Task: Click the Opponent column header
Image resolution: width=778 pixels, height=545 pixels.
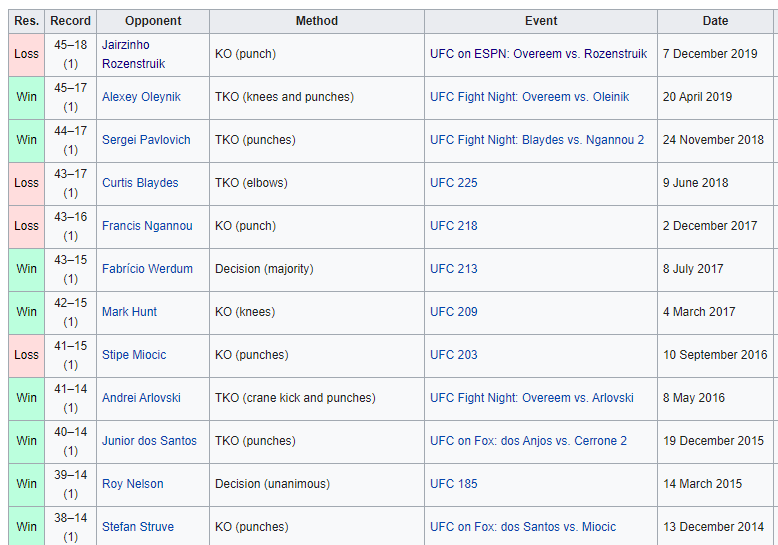Action: (153, 21)
